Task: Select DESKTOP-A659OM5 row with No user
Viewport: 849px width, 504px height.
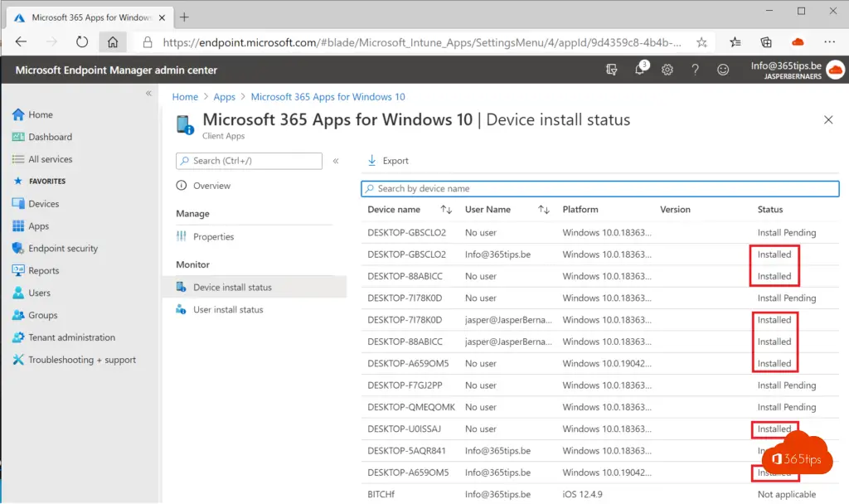Action: pyautogui.click(x=600, y=363)
